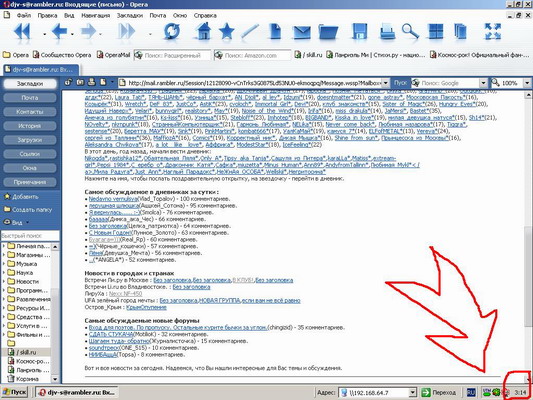
Task: Expand the Музыка bookmark folder
Action: tap(3, 263)
